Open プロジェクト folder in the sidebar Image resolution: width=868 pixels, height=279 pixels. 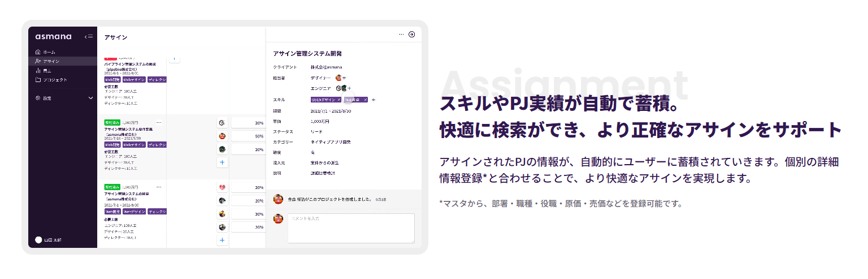click(x=54, y=80)
